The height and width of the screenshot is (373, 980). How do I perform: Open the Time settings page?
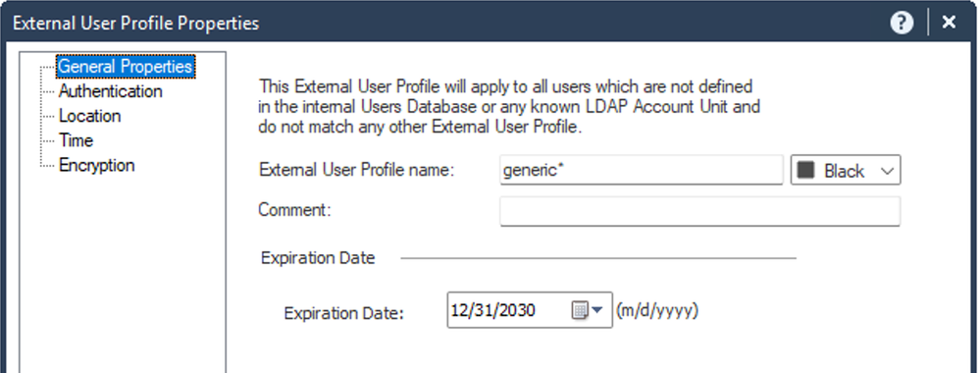77,140
